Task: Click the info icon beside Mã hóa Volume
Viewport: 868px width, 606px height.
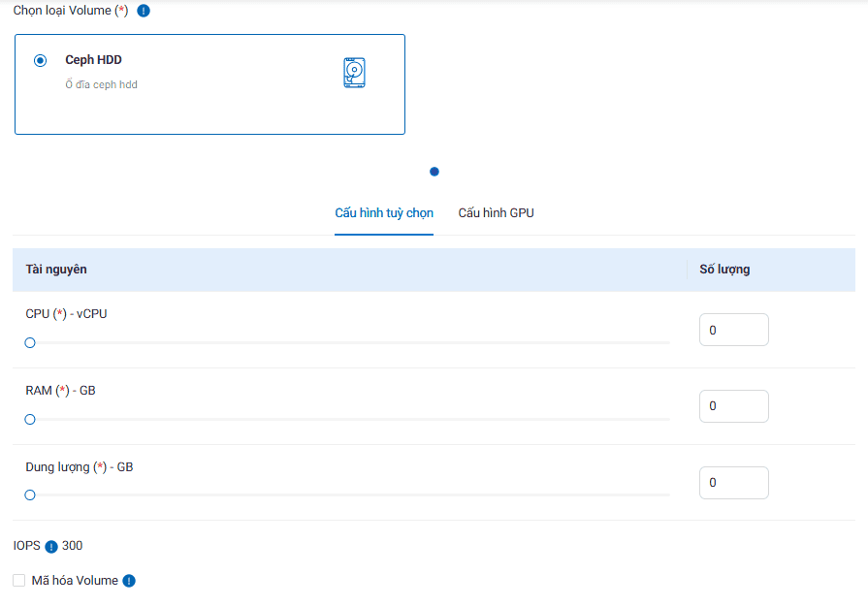Action: pyautogui.click(x=129, y=581)
